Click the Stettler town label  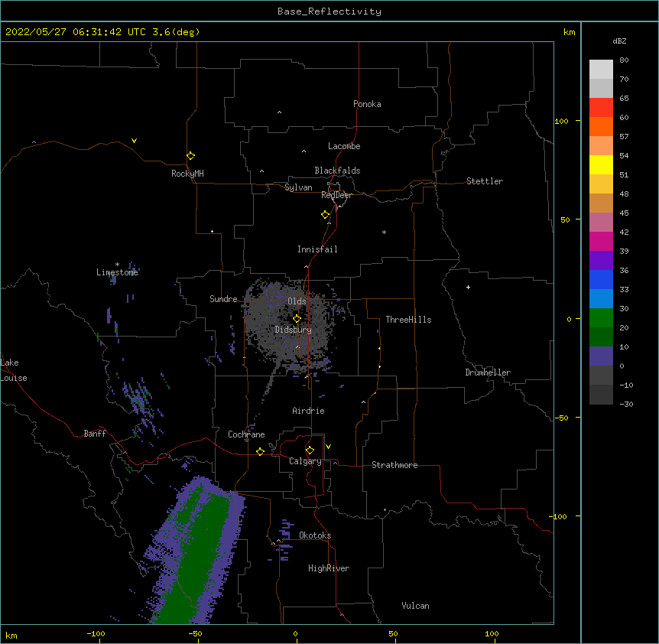pyautogui.click(x=485, y=181)
